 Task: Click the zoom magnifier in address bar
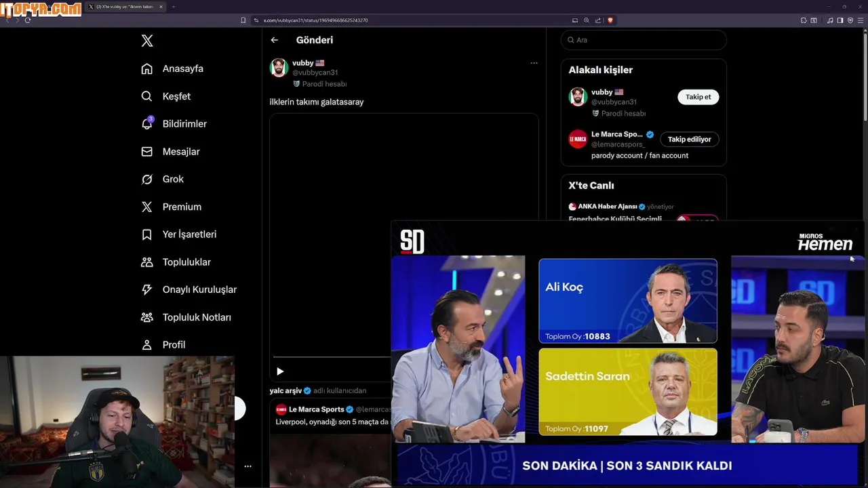point(587,20)
